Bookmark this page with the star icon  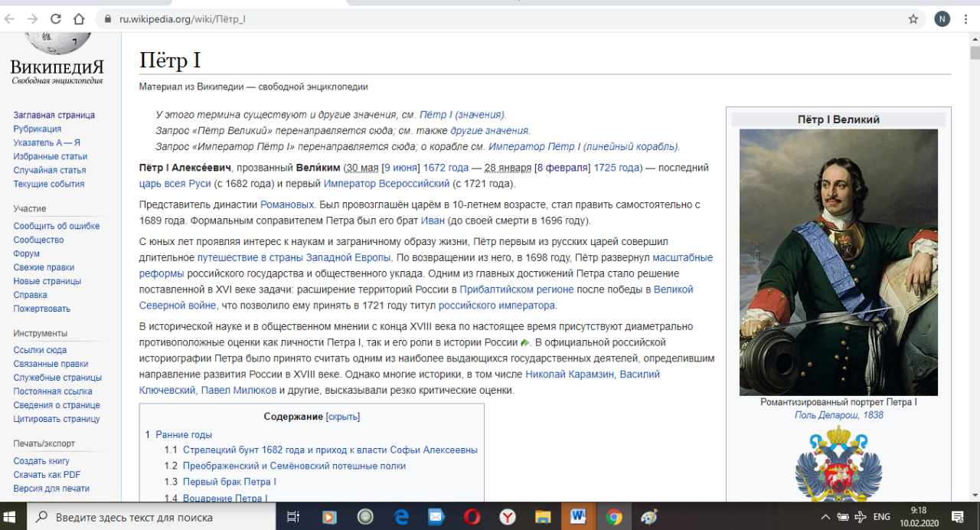[913, 19]
